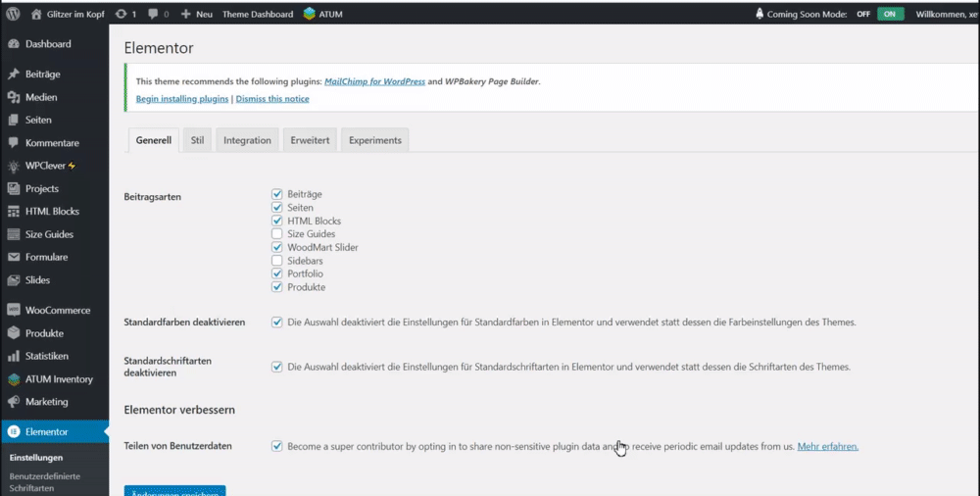Turn Coming Soon Mode to ON
This screenshot has height=496, width=980.
(890, 14)
